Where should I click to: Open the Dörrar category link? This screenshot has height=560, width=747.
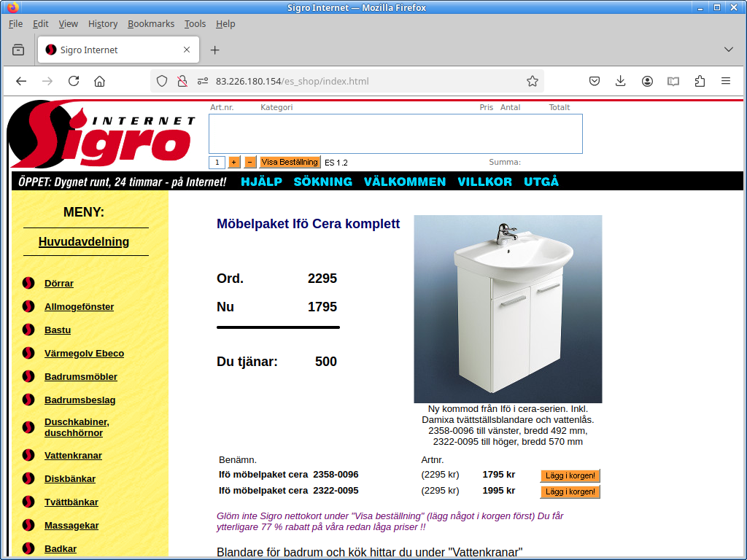point(59,284)
